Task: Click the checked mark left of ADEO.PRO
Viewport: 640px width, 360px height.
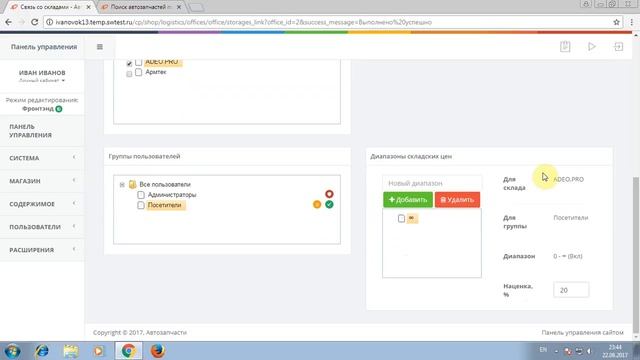Action: point(129,63)
